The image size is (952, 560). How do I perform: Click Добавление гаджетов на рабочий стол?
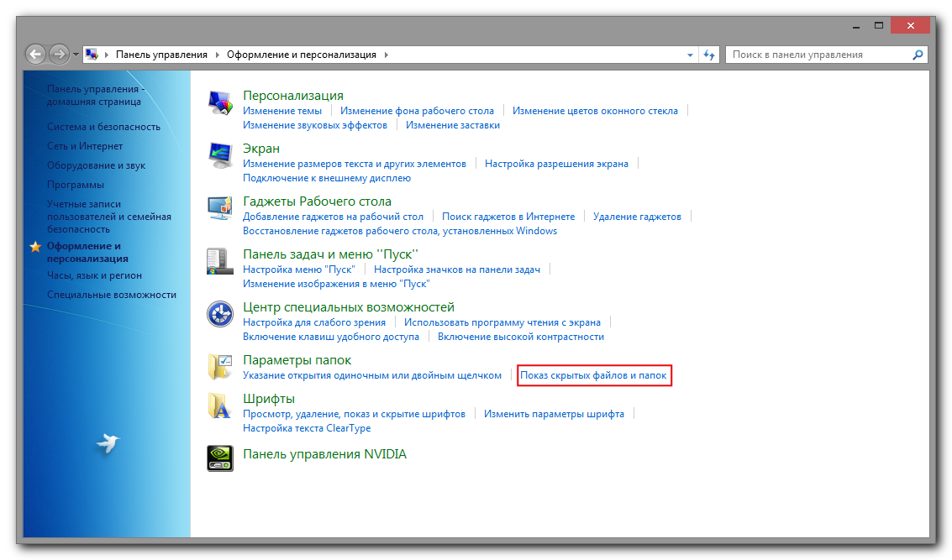coord(334,217)
